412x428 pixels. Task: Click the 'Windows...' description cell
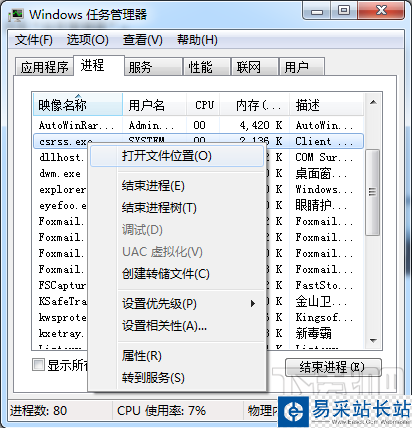coord(324,189)
